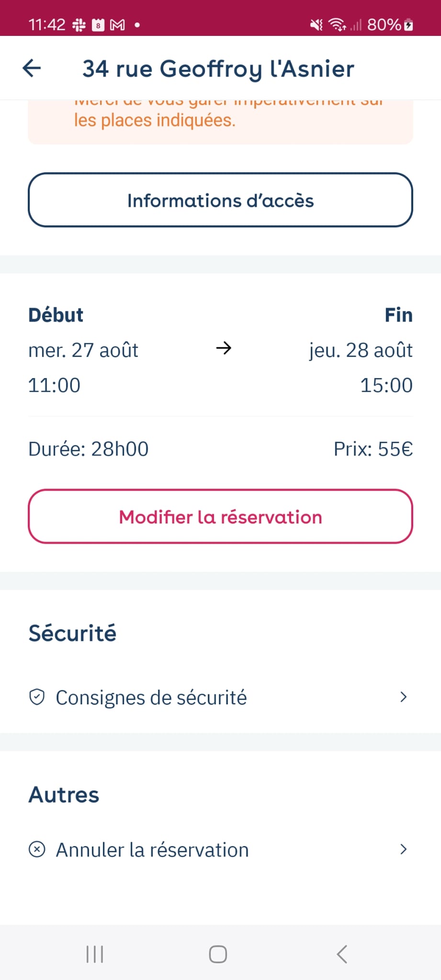Tap the Gmail notification icon in status bar
The image size is (441, 980).
point(117,25)
